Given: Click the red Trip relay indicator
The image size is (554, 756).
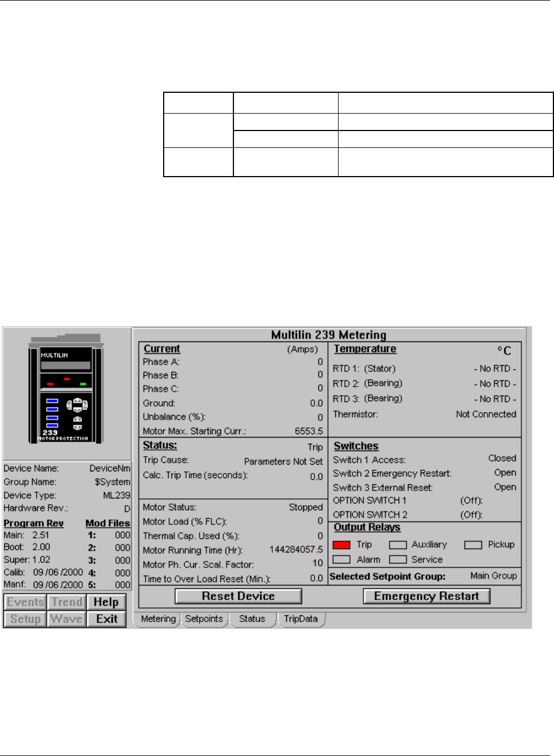Looking at the screenshot, I should click(x=341, y=544).
